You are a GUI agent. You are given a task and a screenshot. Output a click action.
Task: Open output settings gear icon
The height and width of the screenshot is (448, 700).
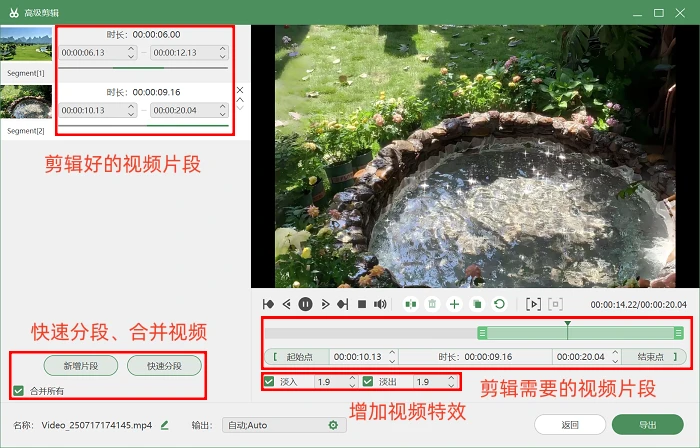click(333, 425)
